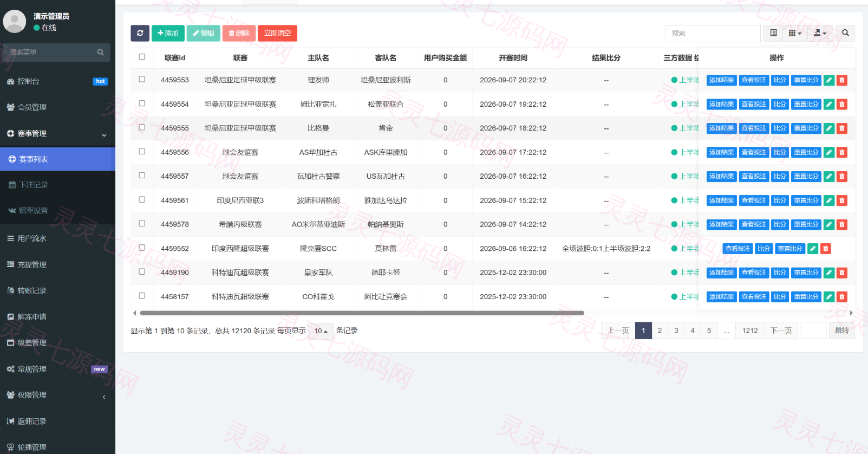Click the red trash icon for row 4459554
Screen dimensions: 868x454
click(842, 104)
